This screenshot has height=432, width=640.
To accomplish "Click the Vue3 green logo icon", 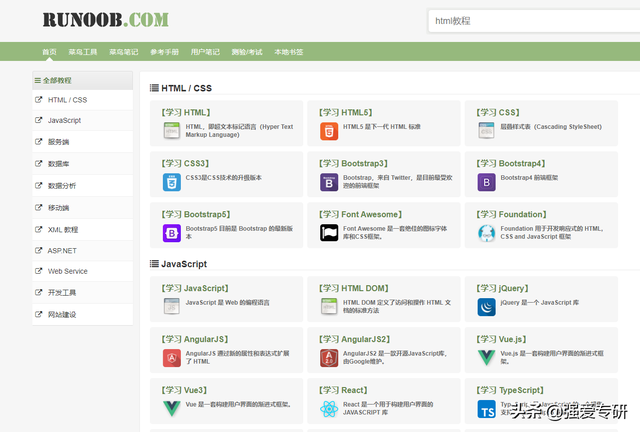I will [171, 409].
